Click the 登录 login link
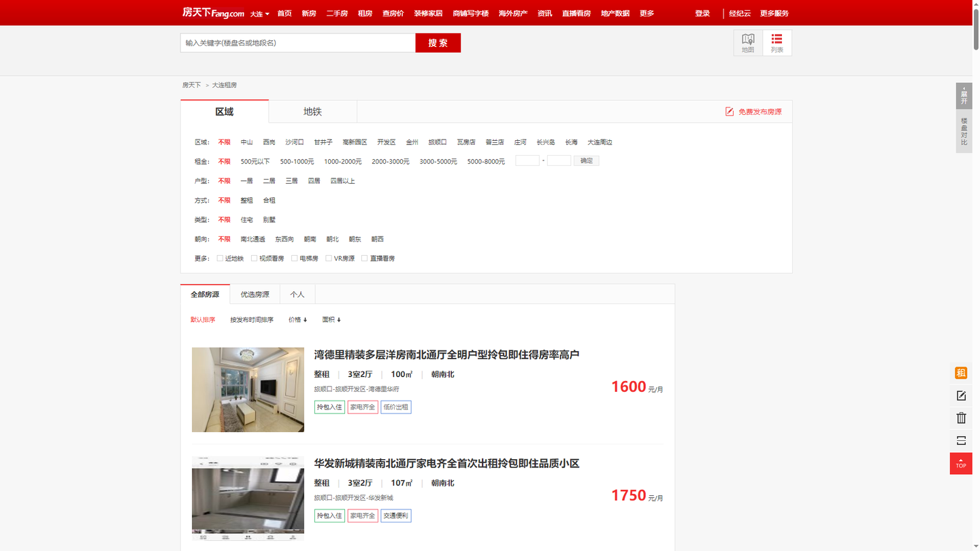This screenshot has width=980, height=551. click(x=702, y=13)
